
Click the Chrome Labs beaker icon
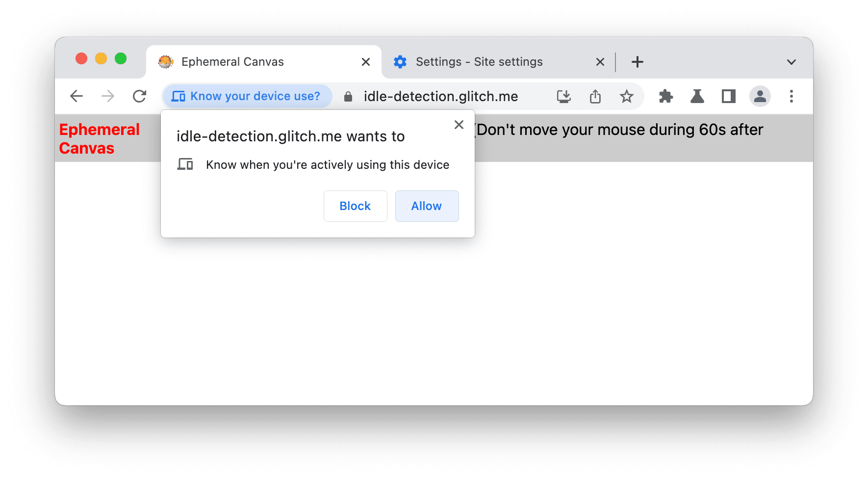tap(697, 96)
